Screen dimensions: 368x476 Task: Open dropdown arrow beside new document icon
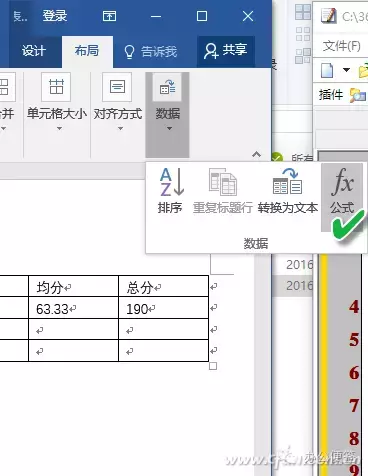347,70
